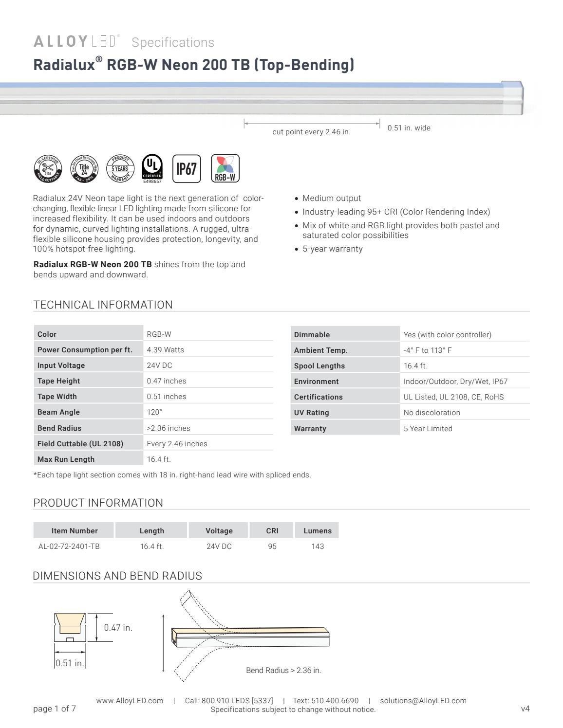Click the CRI value 95 cell
The image size is (563, 728).
pyautogui.click(x=272, y=546)
